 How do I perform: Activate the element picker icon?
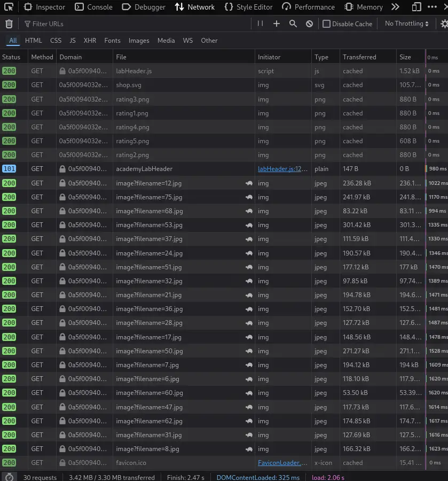[9, 7]
